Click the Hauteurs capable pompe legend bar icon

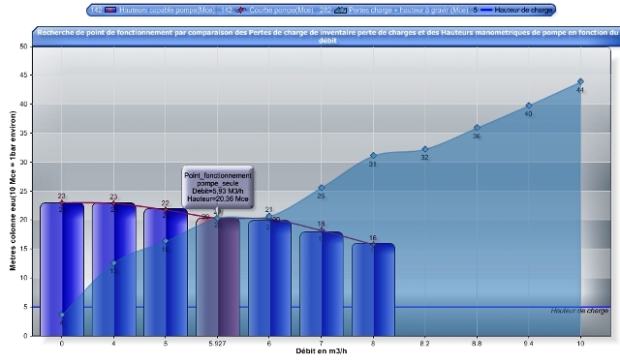109,10
